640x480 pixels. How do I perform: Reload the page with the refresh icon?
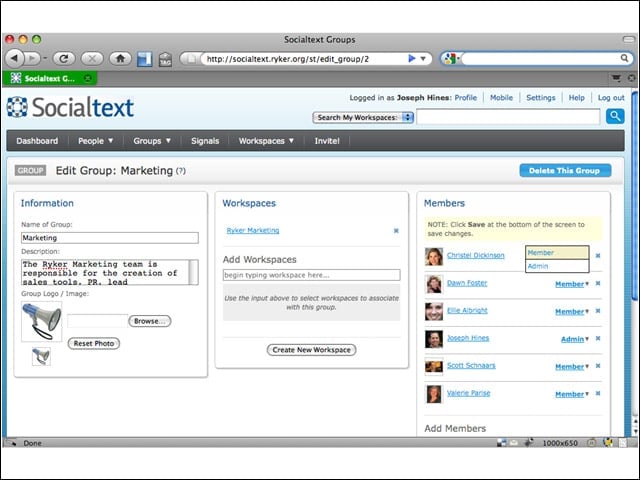(64, 59)
